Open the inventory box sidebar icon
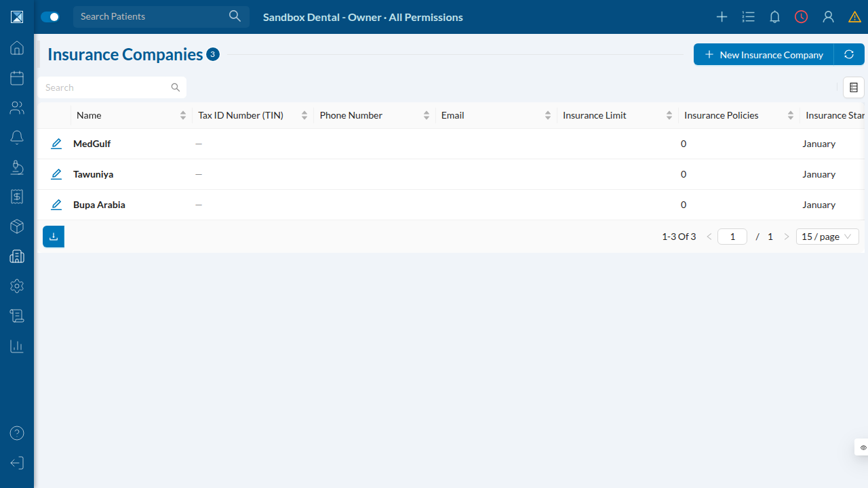The height and width of the screenshot is (488, 868). 17,226
